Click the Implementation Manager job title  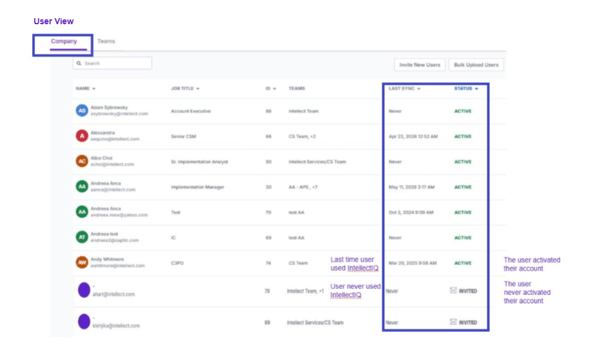[x=198, y=187]
